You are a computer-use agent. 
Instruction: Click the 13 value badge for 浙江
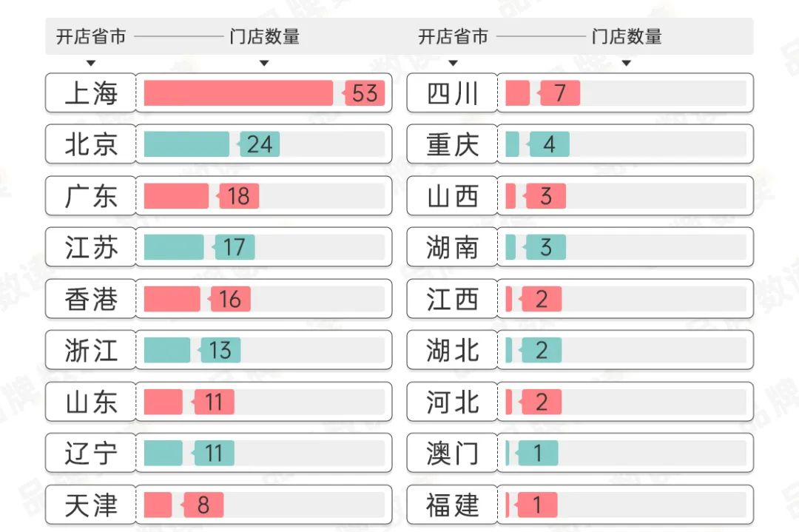tap(220, 351)
